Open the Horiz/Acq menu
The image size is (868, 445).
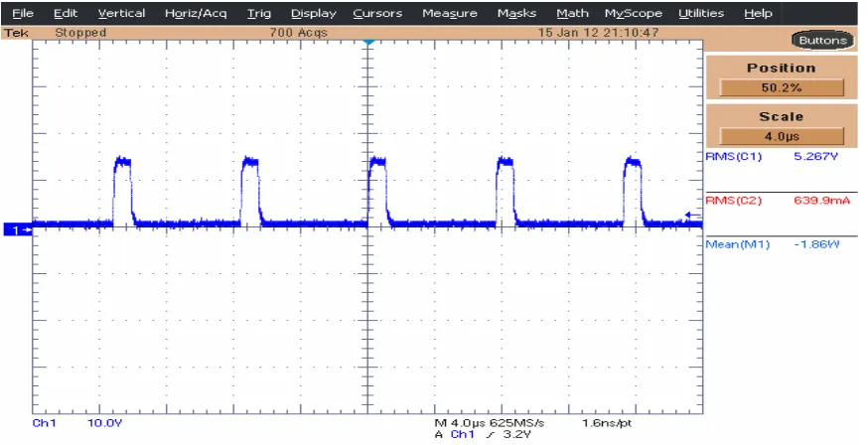pyautogui.click(x=196, y=13)
